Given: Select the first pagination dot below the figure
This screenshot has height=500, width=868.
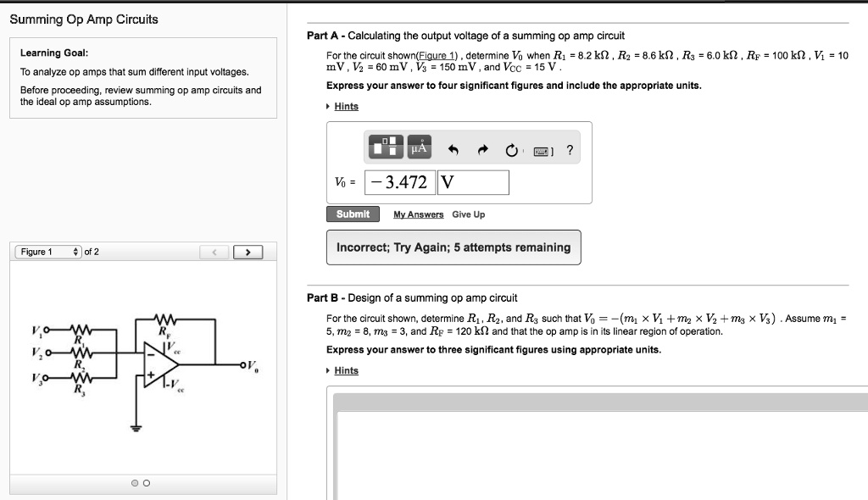Looking at the screenshot, I should click(134, 482).
